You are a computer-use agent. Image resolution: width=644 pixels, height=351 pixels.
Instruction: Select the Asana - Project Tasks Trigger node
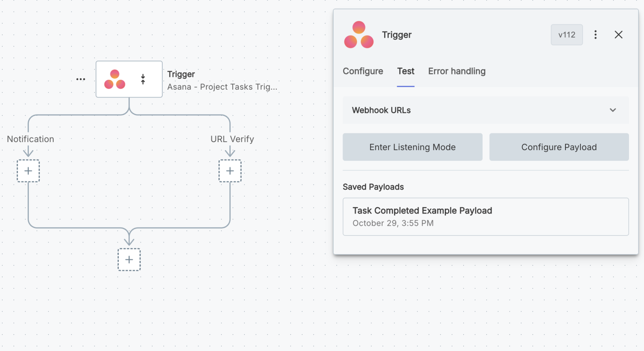point(129,79)
